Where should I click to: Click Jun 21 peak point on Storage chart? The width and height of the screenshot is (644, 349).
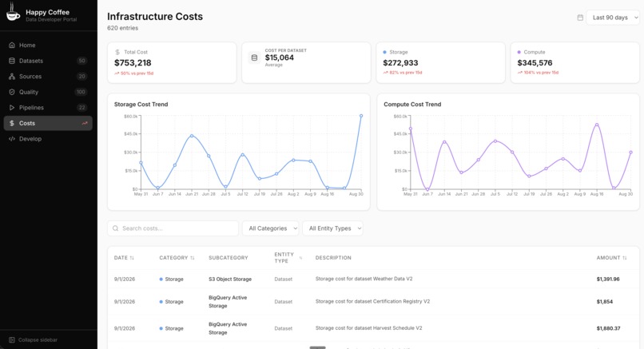[192, 136]
